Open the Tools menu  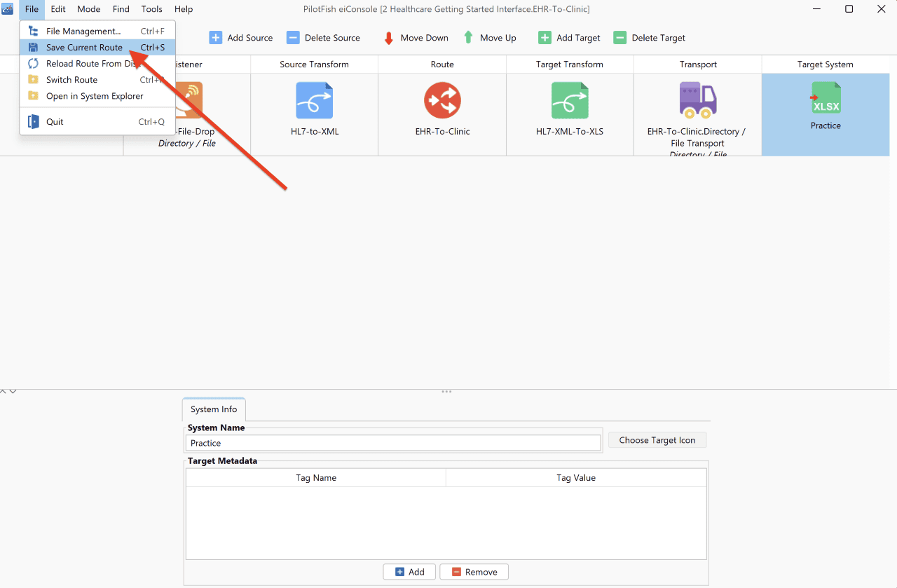152,9
